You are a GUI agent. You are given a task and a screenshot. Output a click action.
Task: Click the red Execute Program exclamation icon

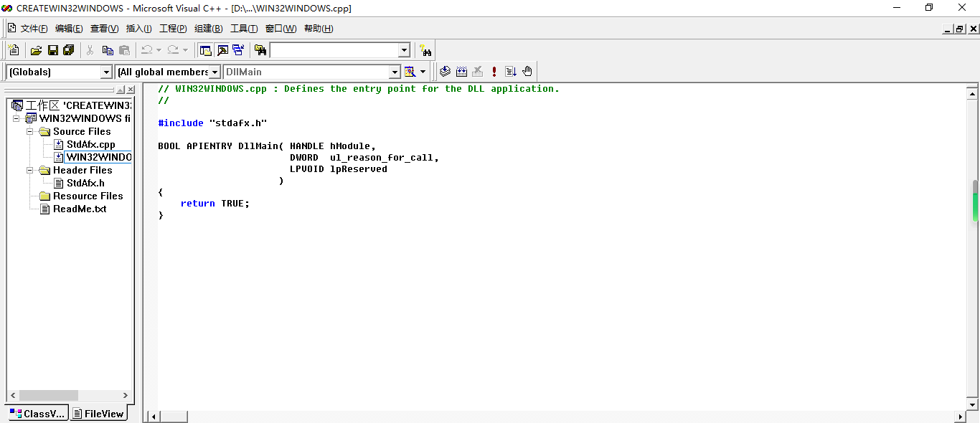tap(494, 72)
